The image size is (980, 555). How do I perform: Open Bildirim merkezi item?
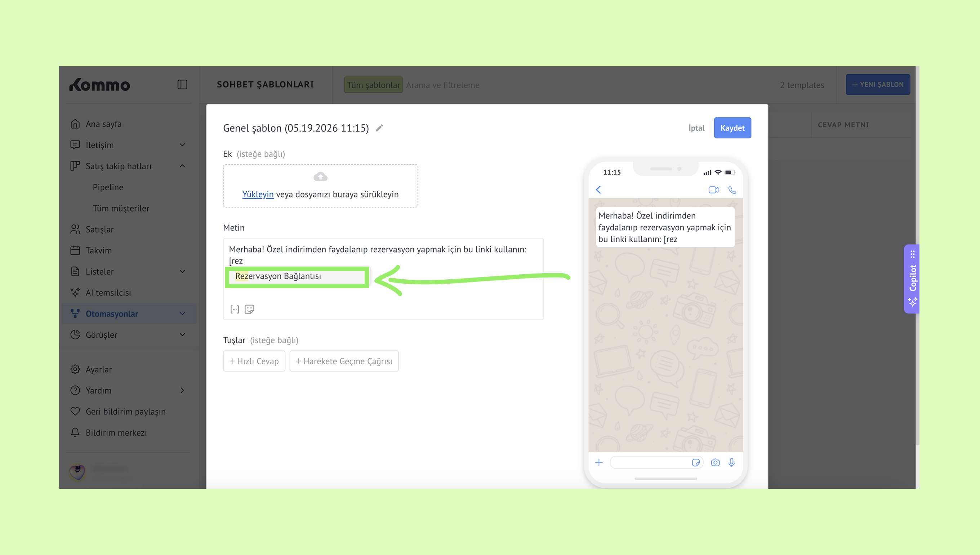point(116,432)
